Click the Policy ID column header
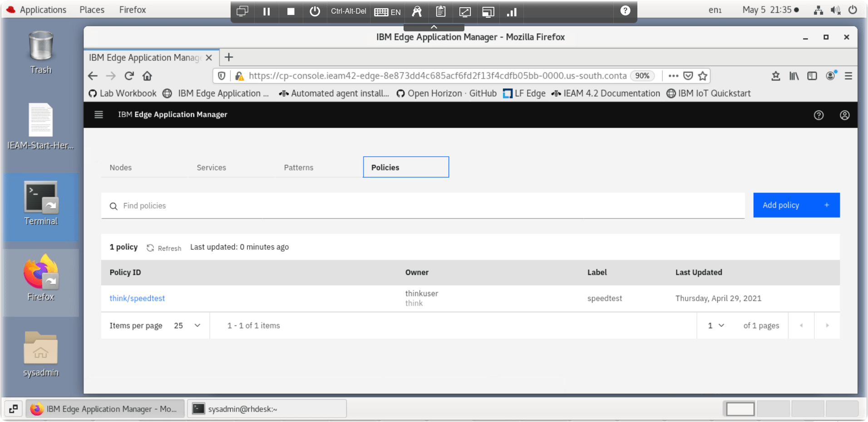Viewport: 868px width, 422px height. [x=125, y=273]
